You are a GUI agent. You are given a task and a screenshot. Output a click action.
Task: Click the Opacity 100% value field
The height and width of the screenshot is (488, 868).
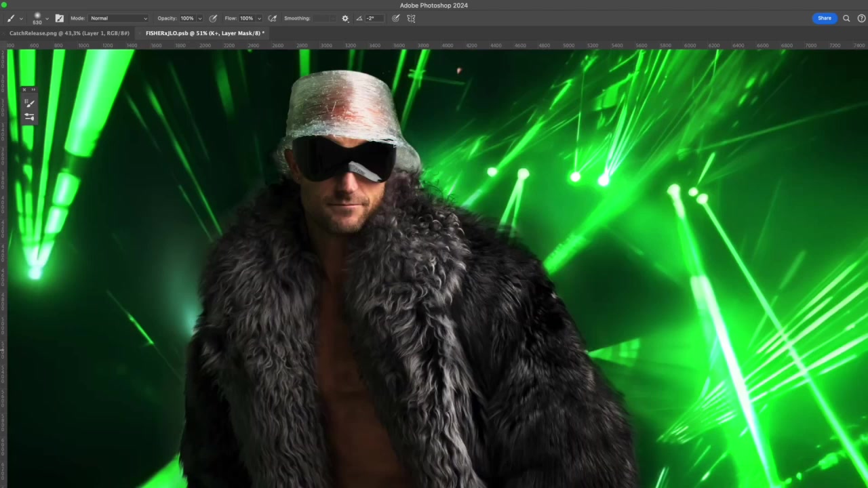(187, 18)
